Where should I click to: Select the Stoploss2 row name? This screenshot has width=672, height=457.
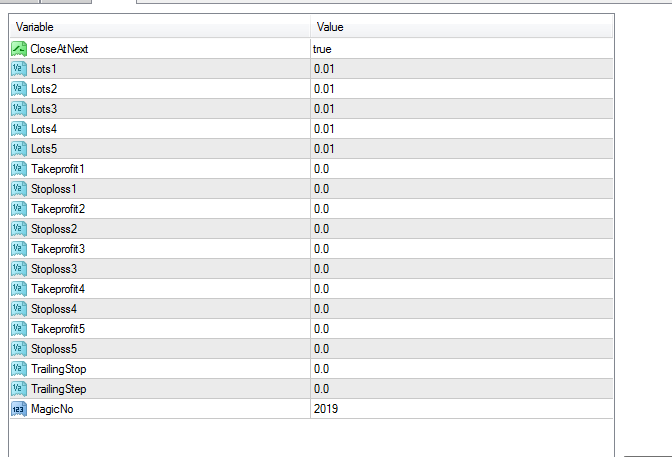[x=54, y=229]
